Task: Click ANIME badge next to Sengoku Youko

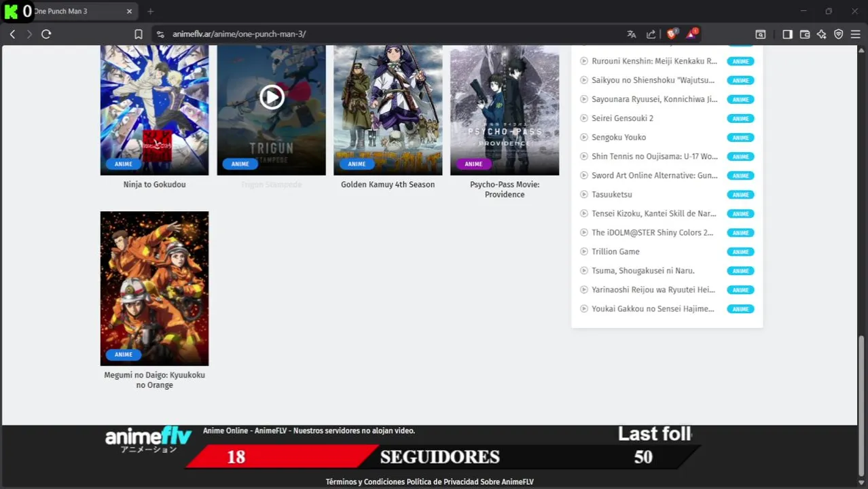Action: coord(740,138)
